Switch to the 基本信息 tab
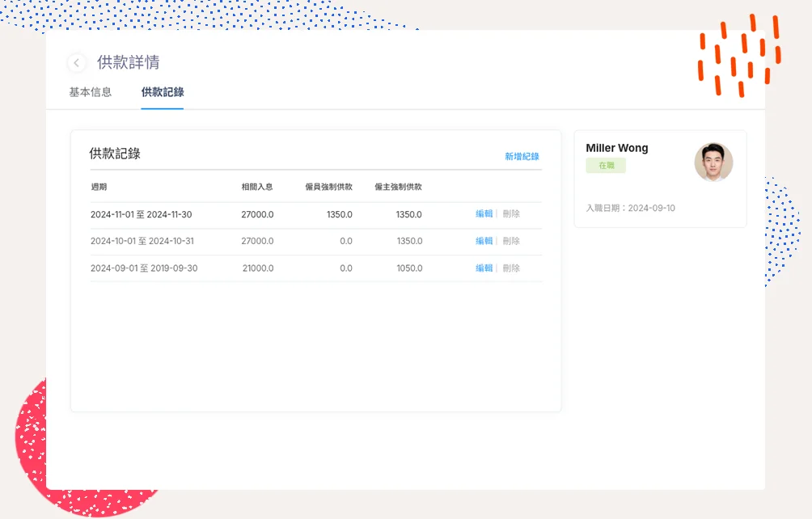 tap(91, 92)
